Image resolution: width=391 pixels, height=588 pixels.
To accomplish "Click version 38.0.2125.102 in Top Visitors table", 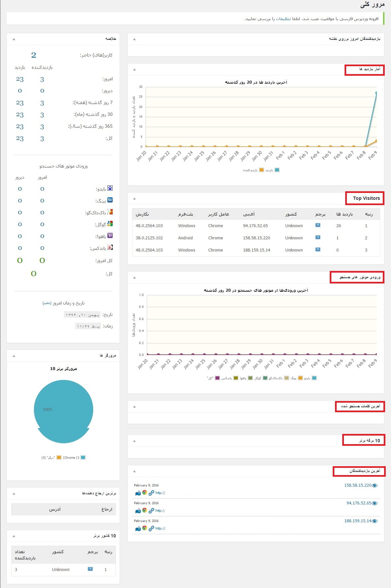I will [149, 238].
